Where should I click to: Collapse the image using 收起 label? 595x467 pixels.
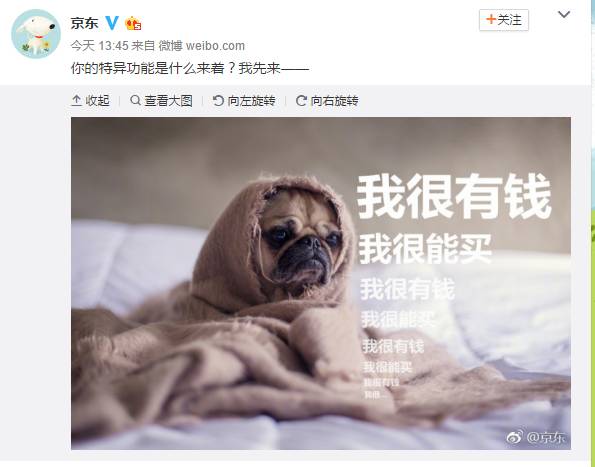click(98, 101)
